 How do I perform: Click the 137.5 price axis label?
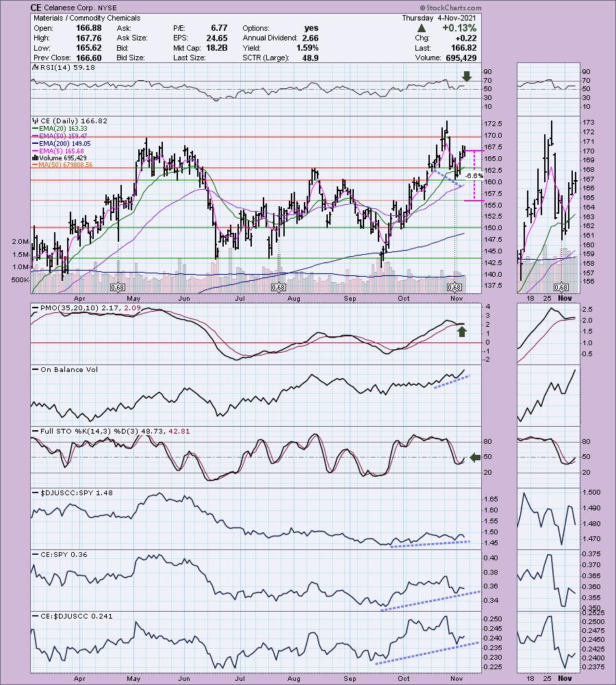tap(493, 286)
